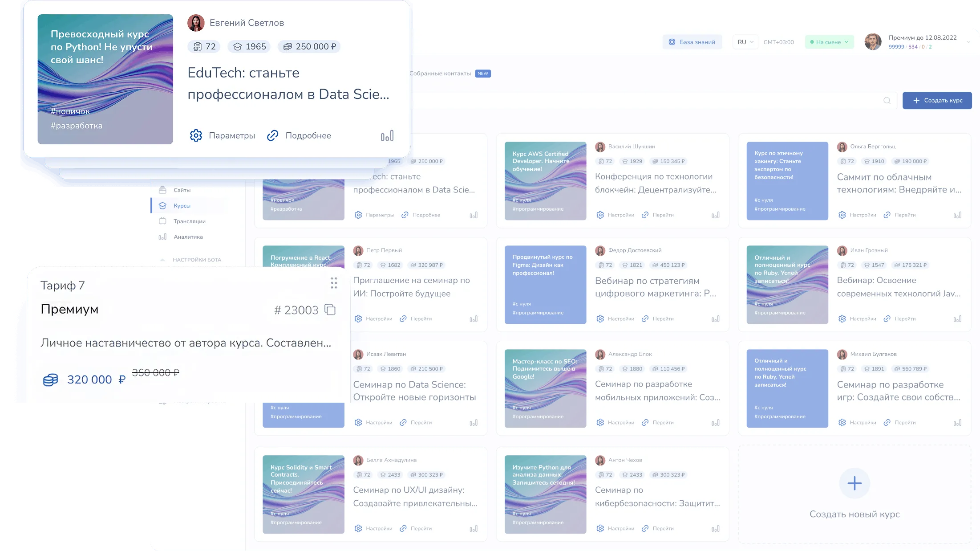
Task: Copy the tariff number 23003
Action: (330, 310)
